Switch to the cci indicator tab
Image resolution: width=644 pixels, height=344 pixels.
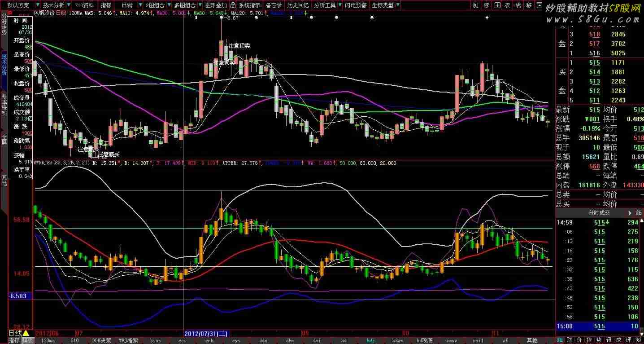pos(182,340)
